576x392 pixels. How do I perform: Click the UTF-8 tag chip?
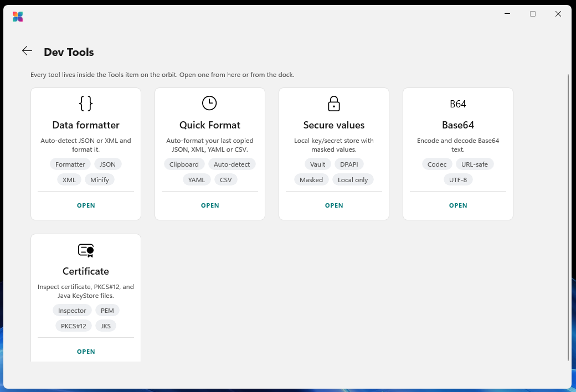point(458,179)
